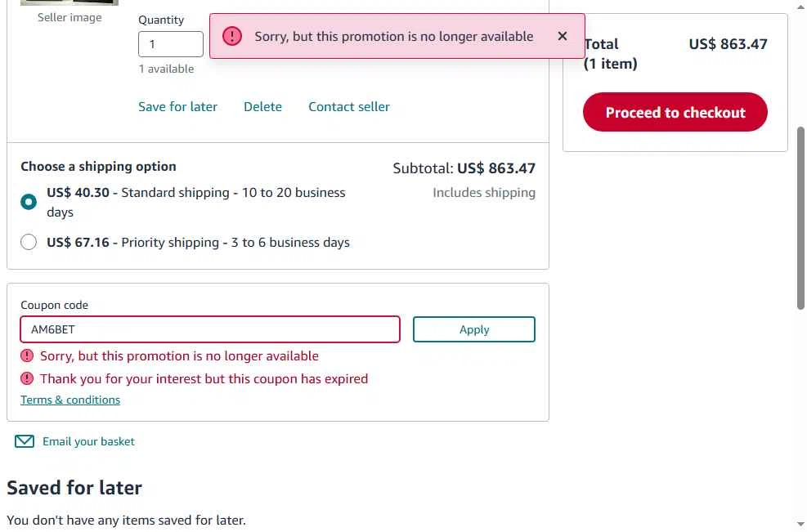This screenshot has height=532, width=807.
Task: Focus the Quantity input box
Action: [x=170, y=44]
